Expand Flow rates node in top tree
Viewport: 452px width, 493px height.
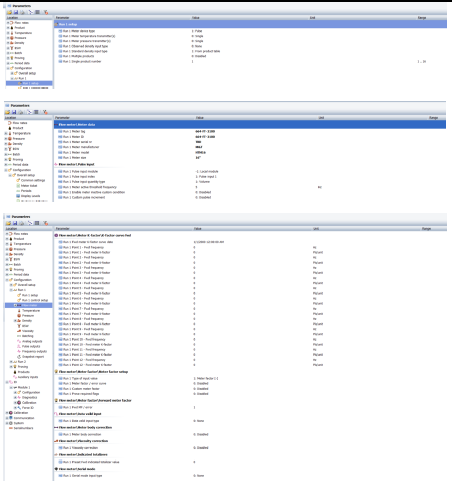pyautogui.click(x=8, y=23)
